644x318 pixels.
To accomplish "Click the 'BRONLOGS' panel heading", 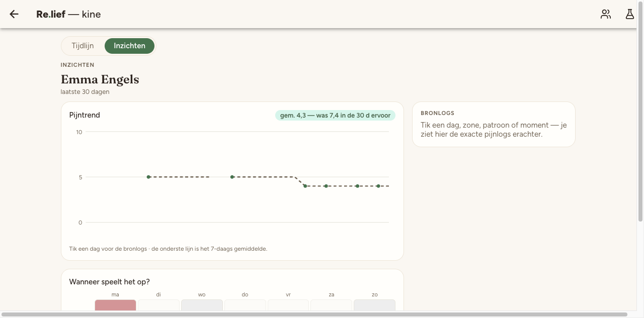I will [x=437, y=114].
